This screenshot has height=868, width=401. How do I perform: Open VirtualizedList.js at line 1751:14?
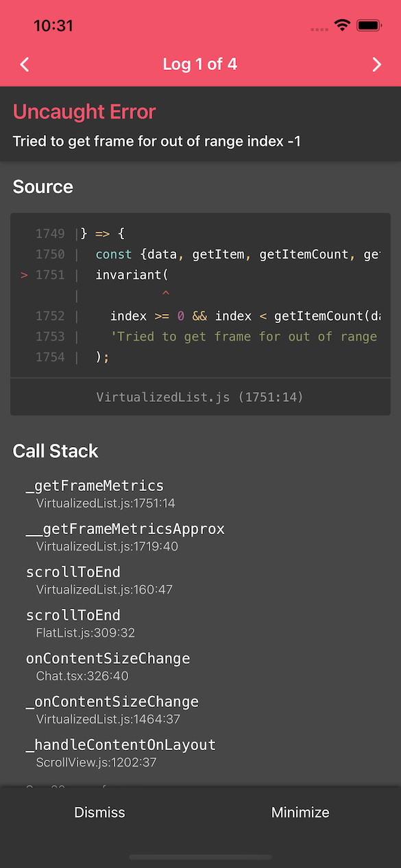coord(200,397)
